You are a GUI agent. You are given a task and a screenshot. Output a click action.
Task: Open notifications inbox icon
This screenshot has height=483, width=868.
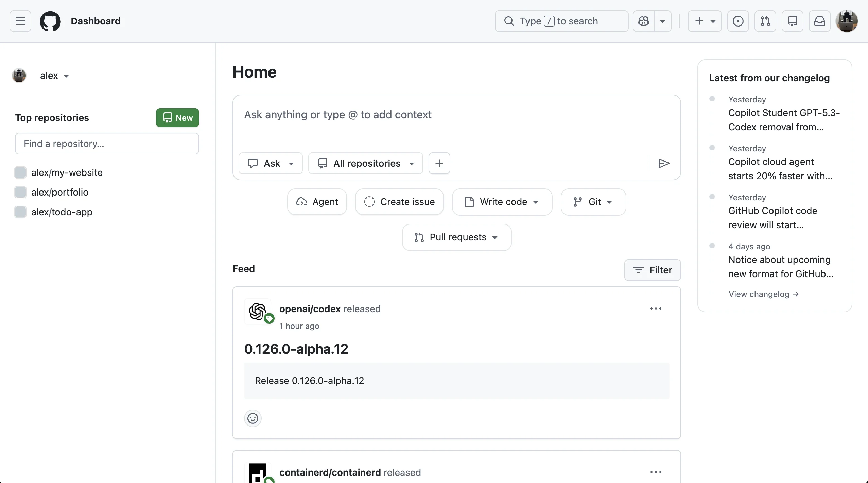click(820, 21)
